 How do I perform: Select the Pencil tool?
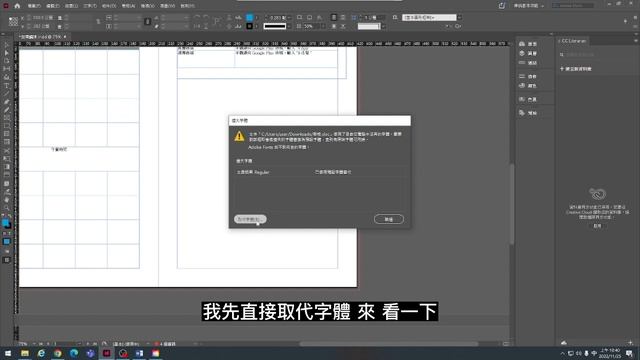point(7,110)
